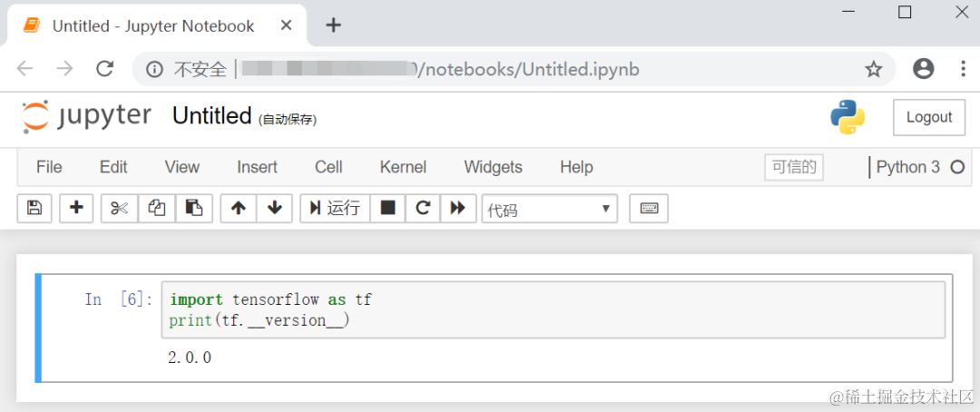
Task: Click the Python logo icon
Action: (x=848, y=117)
